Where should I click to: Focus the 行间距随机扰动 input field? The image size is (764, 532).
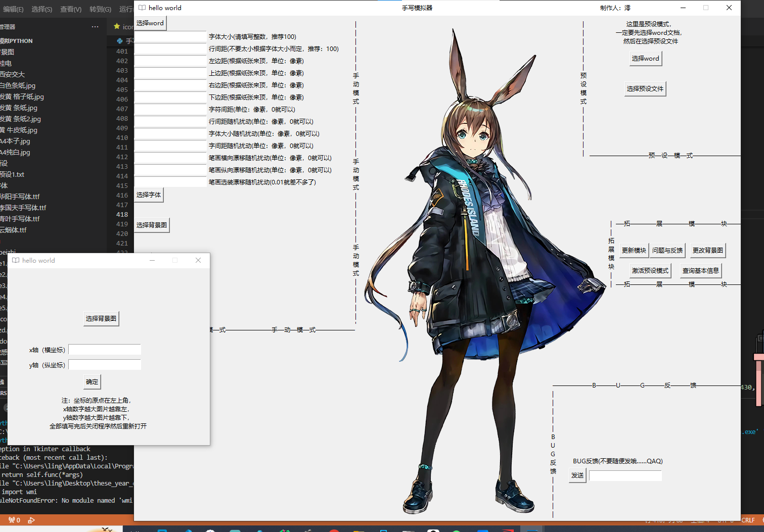(x=170, y=121)
